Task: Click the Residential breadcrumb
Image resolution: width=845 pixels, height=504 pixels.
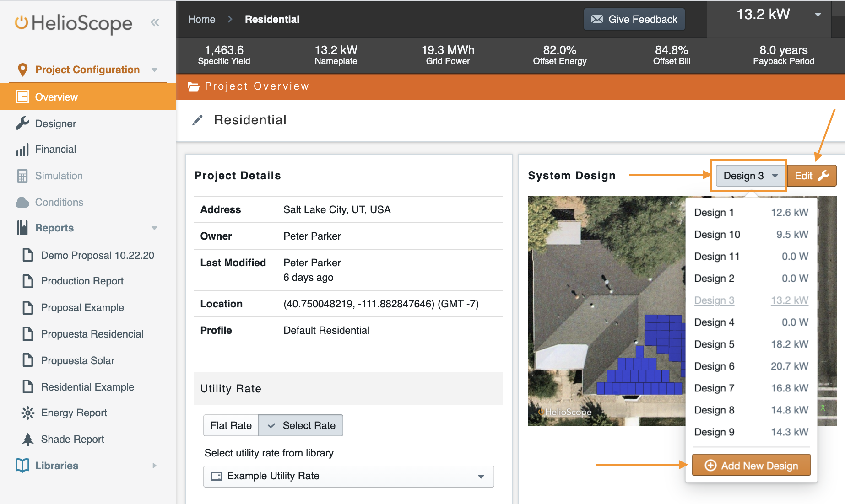Action: [x=272, y=19]
